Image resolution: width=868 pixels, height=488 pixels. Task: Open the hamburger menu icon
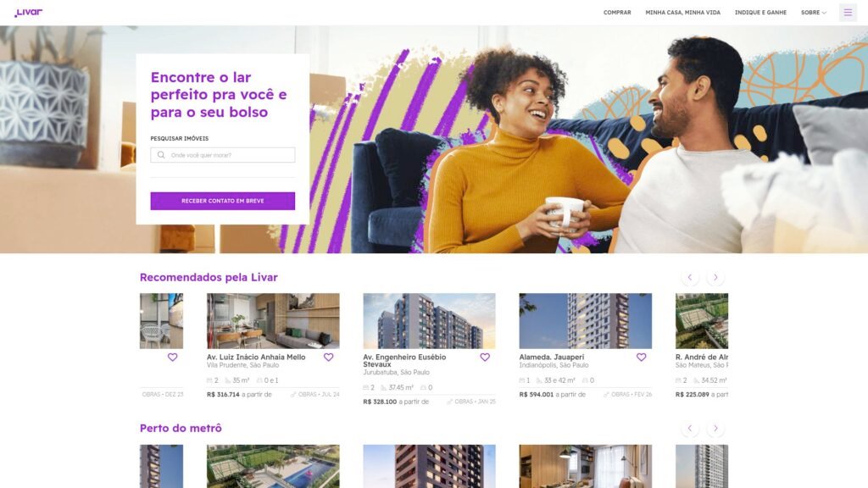(x=848, y=12)
